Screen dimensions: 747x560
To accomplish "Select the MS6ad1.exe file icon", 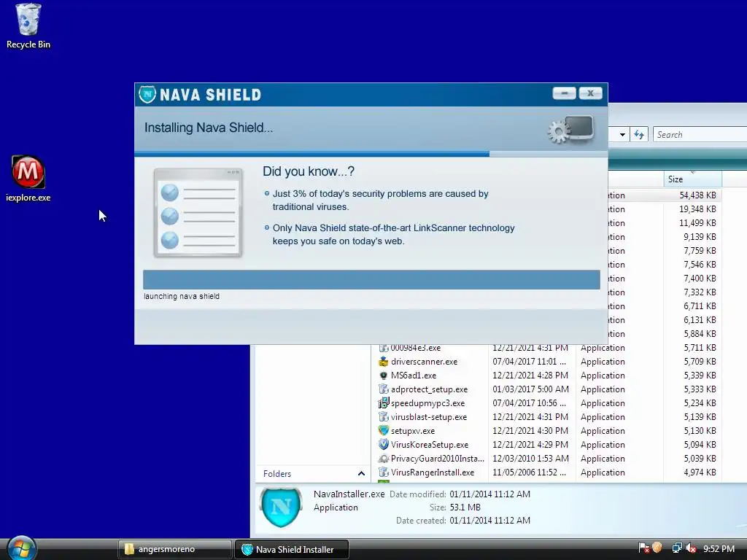I will point(384,376).
